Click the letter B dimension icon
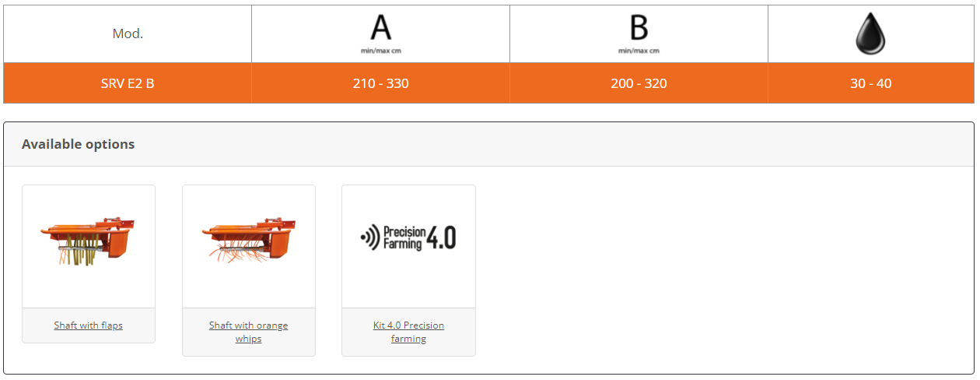The height and width of the screenshot is (380, 980). pyautogui.click(x=639, y=28)
